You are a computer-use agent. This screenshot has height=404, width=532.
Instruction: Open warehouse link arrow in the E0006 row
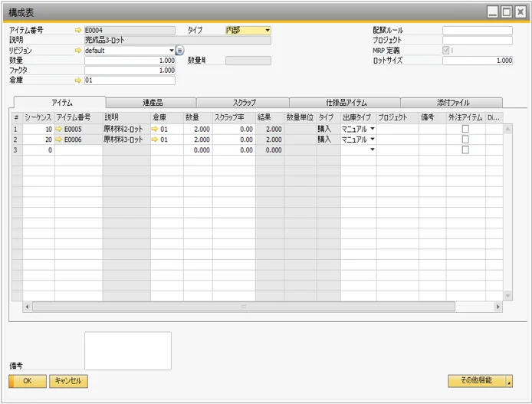click(x=155, y=140)
